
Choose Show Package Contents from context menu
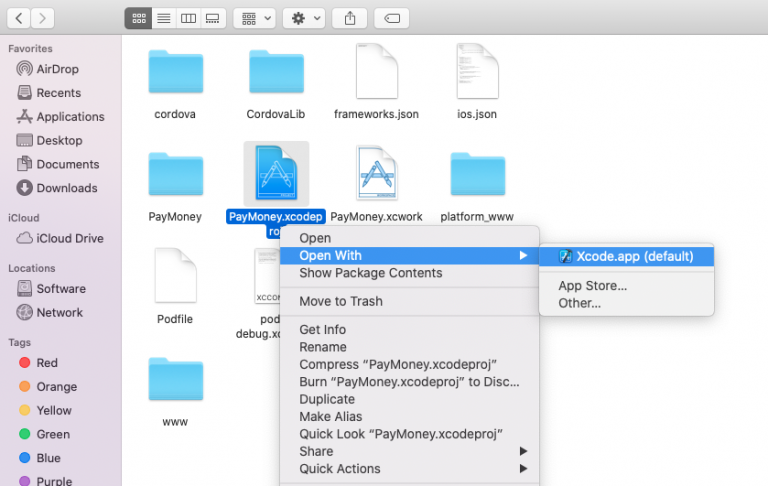click(370, 273)
